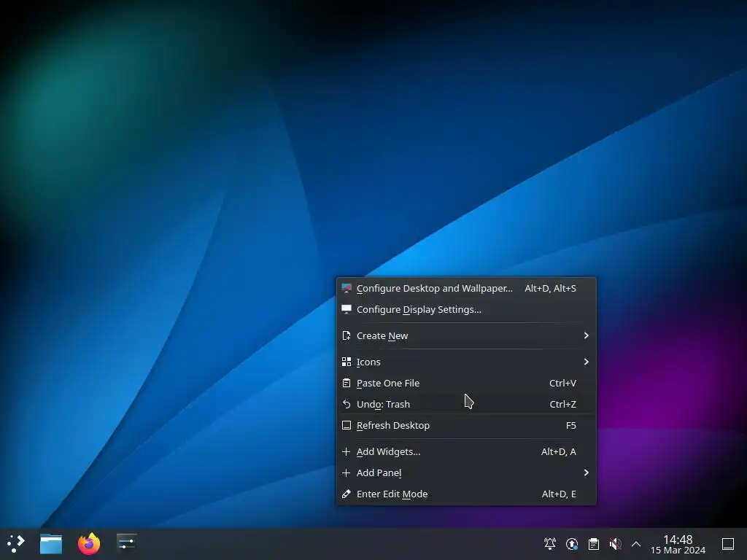Click the Alt+D, A shortcut text
This screenshot has height=560, width=747.
558,451
